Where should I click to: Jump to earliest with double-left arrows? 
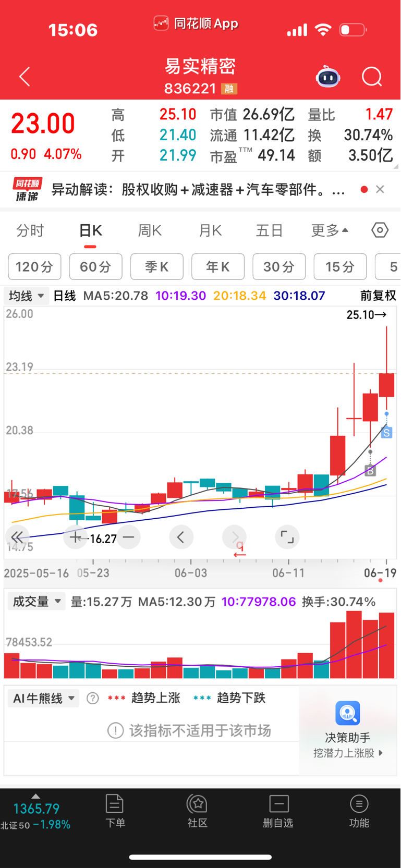pos(17,537)
